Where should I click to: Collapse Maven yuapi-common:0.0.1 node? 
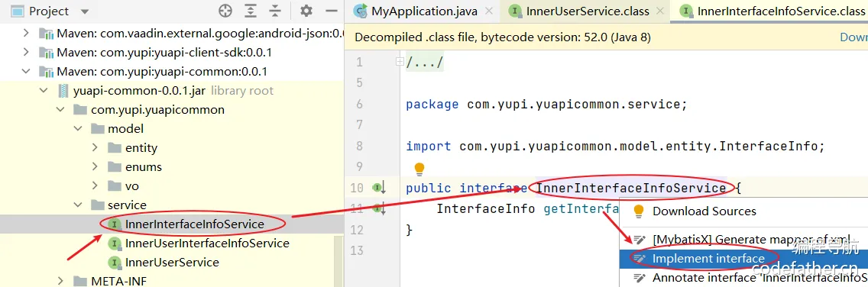pos(26,71)
